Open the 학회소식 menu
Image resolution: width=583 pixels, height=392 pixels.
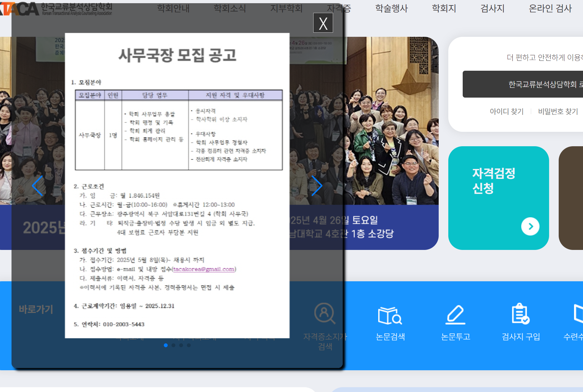tap(230, 8)
